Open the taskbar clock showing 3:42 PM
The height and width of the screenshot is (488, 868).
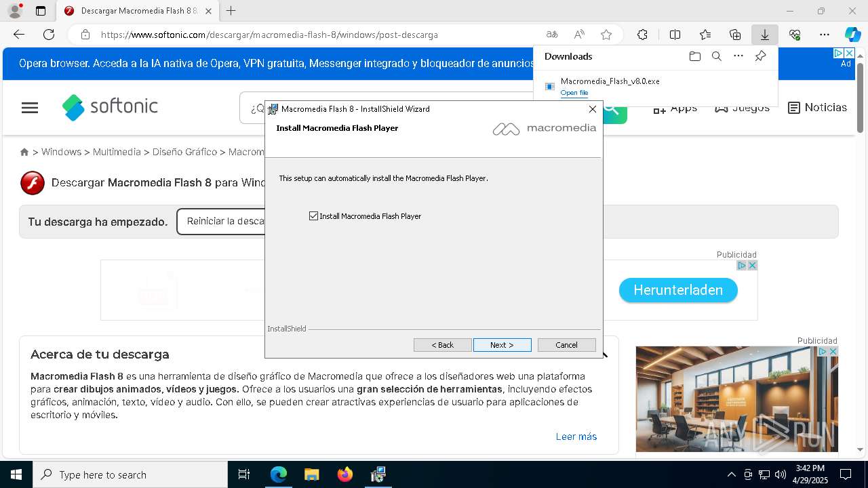click(810, 474)
